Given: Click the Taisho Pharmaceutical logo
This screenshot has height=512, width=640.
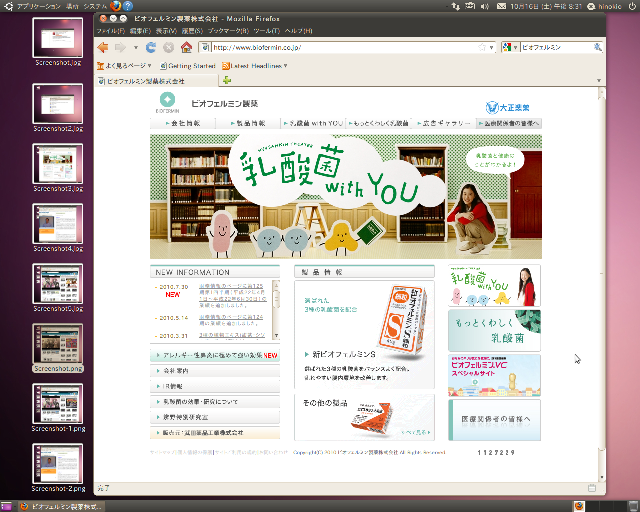Looking at the screenshot, I should coord(507,107).
